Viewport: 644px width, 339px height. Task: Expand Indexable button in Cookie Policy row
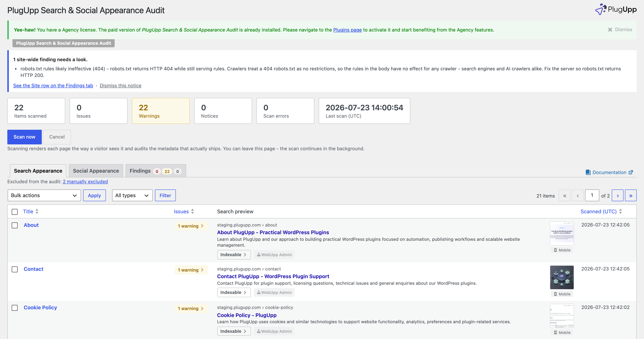(234, 331)
